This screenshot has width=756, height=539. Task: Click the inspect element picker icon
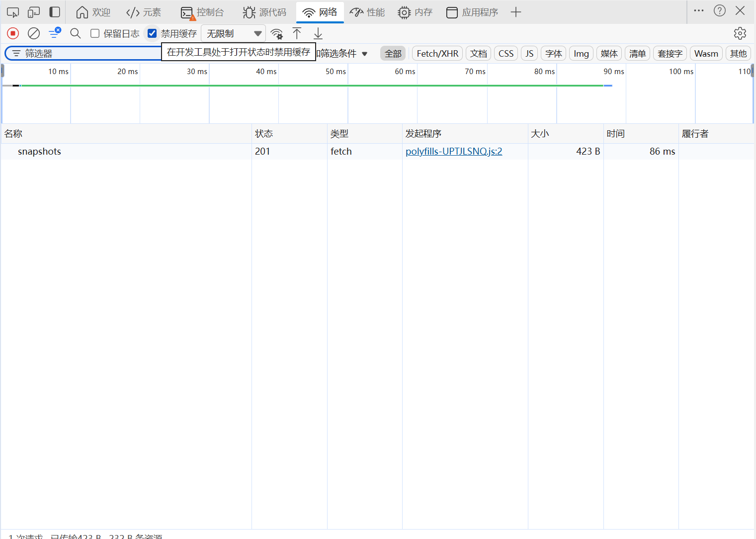[x=13, y=12]
